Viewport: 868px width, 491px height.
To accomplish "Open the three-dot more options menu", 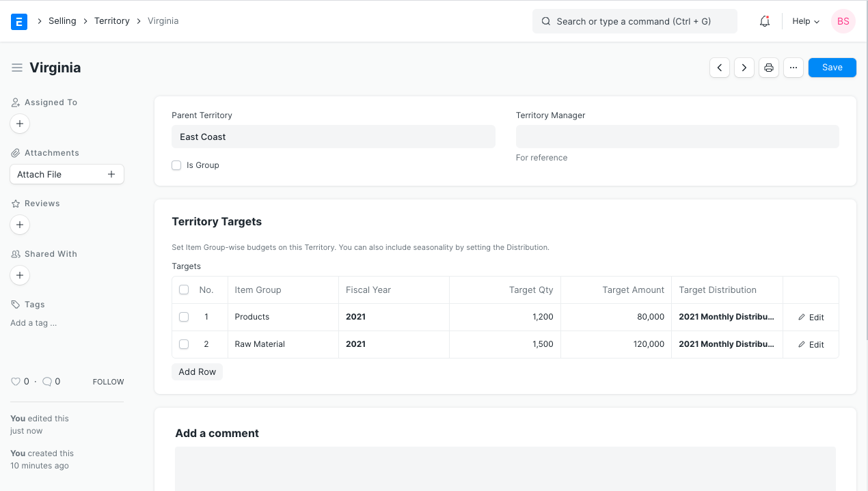I will 793,68.
